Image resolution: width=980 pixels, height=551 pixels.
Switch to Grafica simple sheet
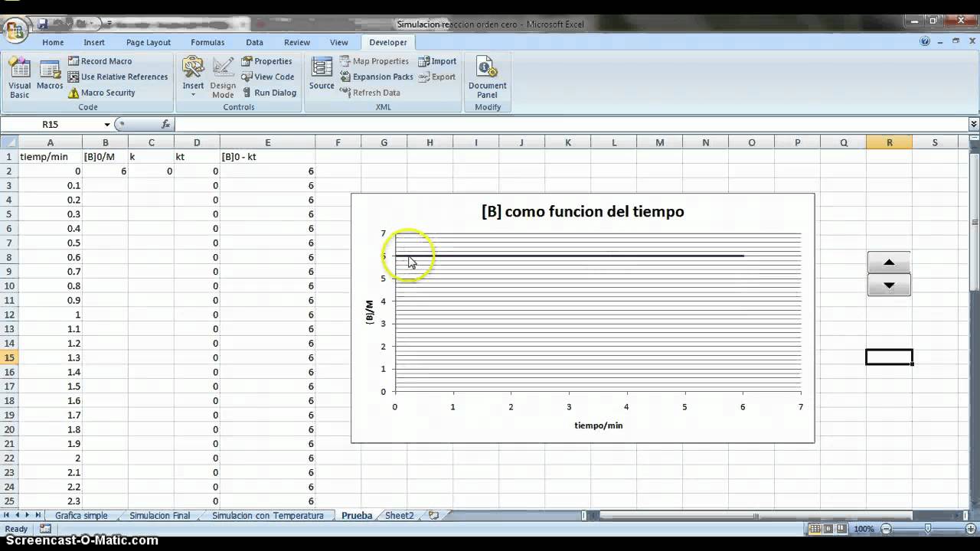[x=81, y=516]
